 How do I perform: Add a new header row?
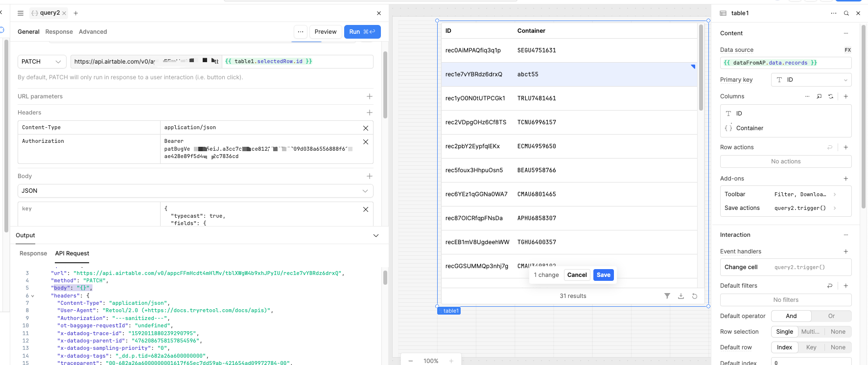click(x=370, y=113)
